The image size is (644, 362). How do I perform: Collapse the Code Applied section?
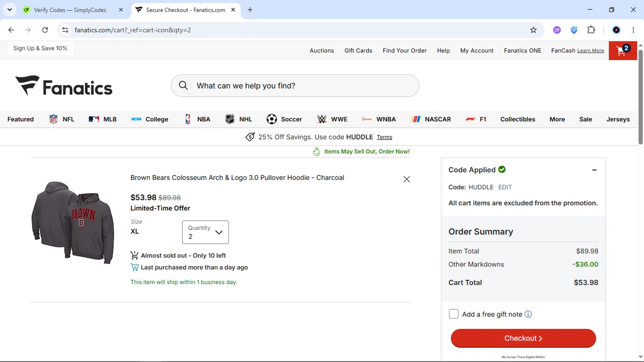click(x=594, y=170)
